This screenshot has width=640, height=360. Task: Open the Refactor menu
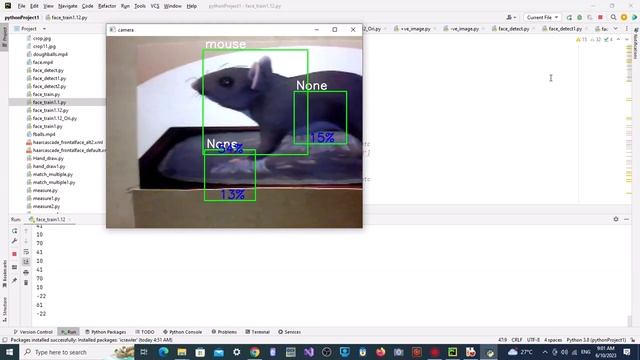pyautogui.click(x=107, y=6)
